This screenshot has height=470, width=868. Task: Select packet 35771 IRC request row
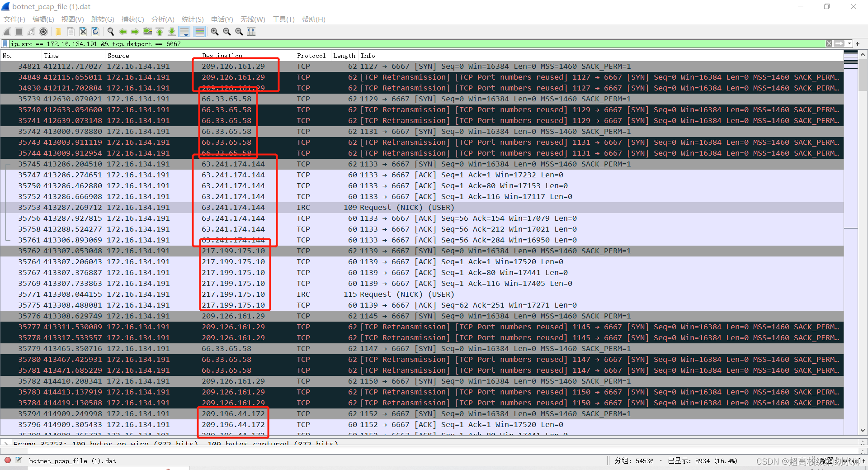[x=422, y=294]
